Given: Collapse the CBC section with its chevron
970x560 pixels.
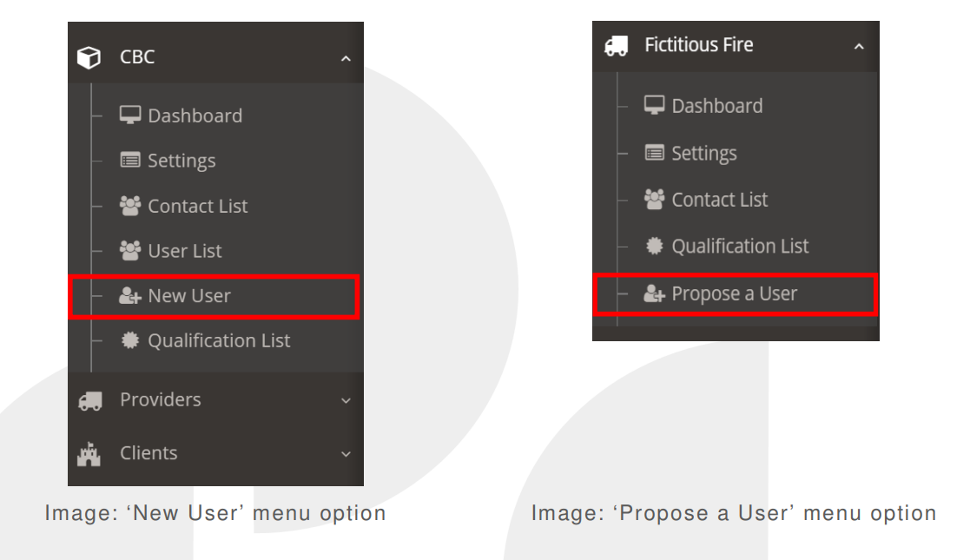Looking at the screenshot, I should point(346,59).
